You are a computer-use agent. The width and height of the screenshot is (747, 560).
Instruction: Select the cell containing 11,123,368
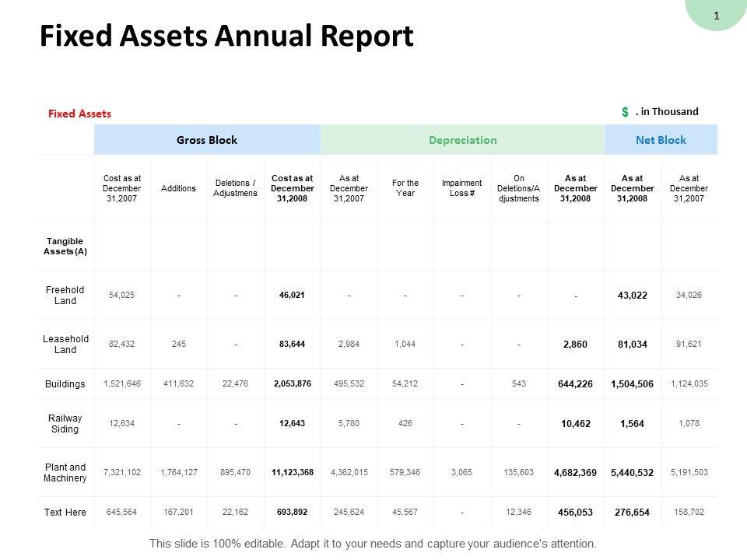pyautogui.click(x=292, y=472)
